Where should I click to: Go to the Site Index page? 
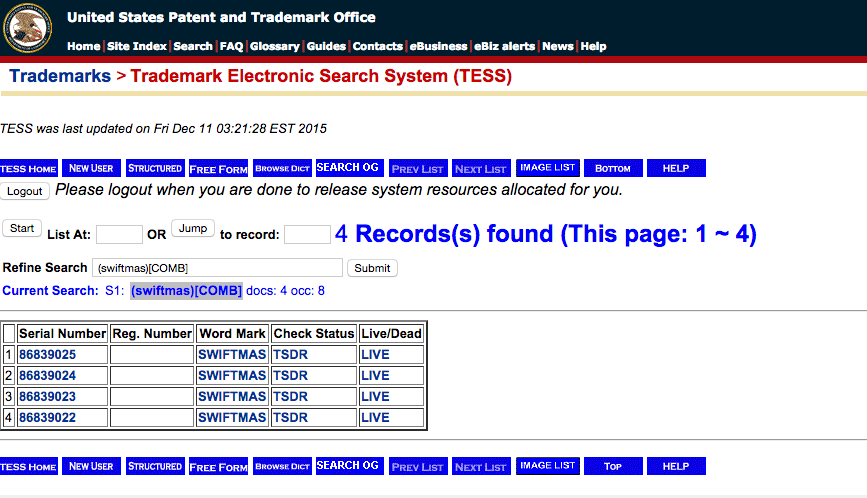[137, 46]
